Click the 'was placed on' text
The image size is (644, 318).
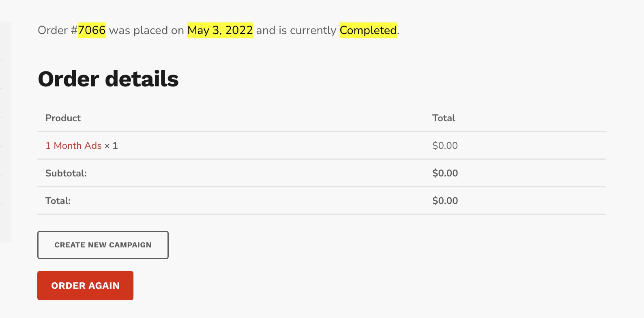(146, 30)
